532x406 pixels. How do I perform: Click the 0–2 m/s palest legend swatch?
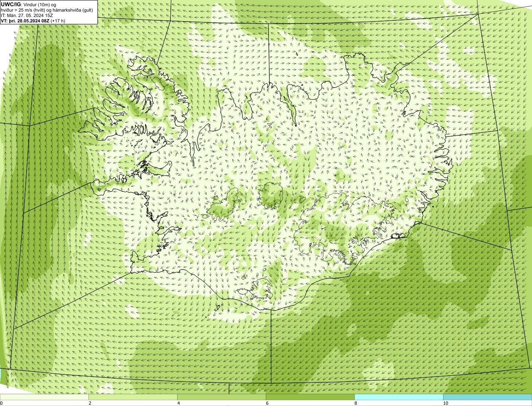(x=44, y=397)
